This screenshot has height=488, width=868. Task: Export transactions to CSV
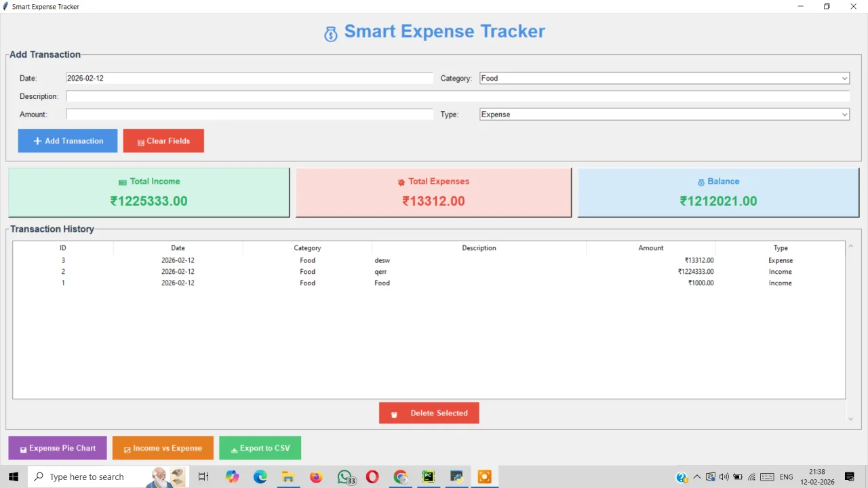click(260, 448)
